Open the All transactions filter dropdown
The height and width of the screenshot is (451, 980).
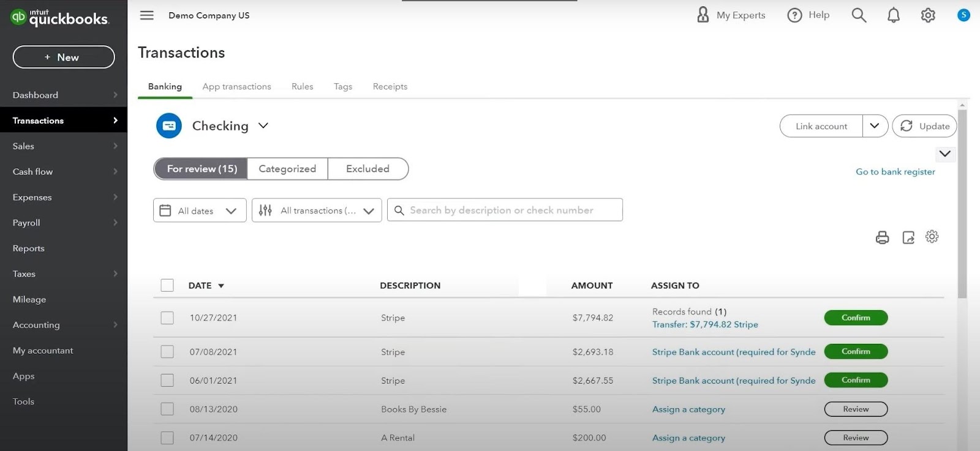point(317,211)
